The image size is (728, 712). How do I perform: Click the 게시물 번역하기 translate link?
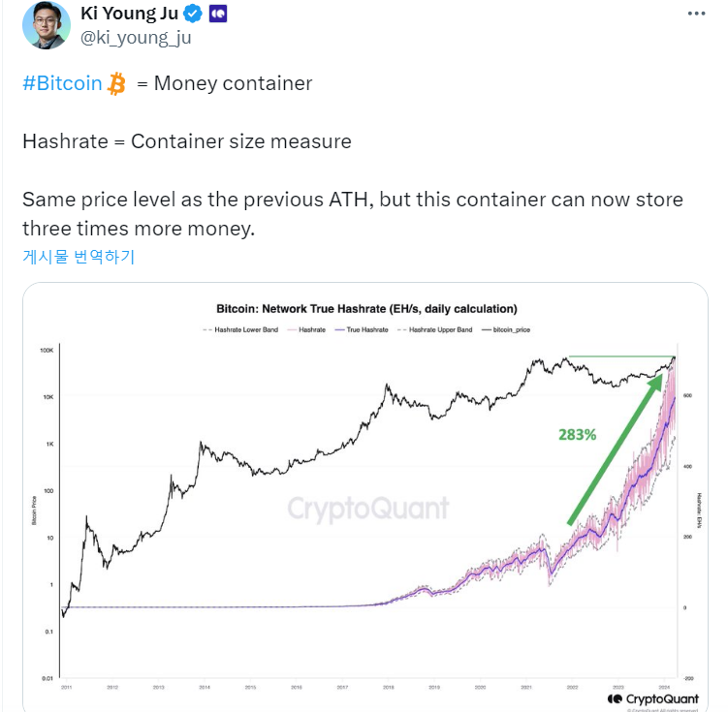[79, 257]
